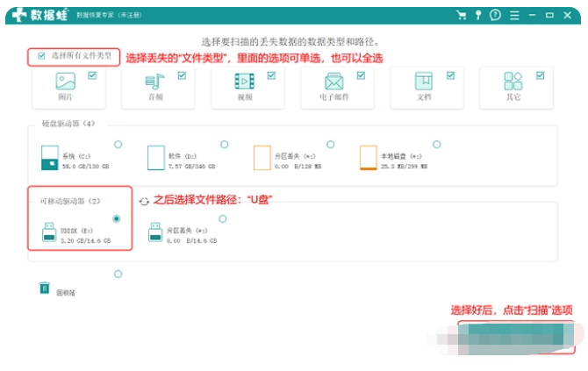Click the 数据蛙 logo in title bar
Viewport: 588px width, 371px height.
coord(40,15)
